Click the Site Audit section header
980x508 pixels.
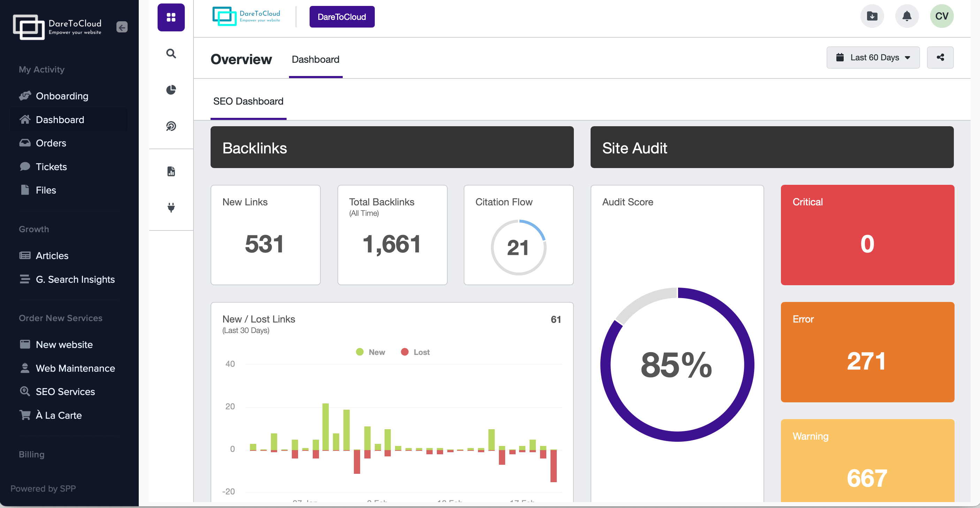tap(772, 147)
